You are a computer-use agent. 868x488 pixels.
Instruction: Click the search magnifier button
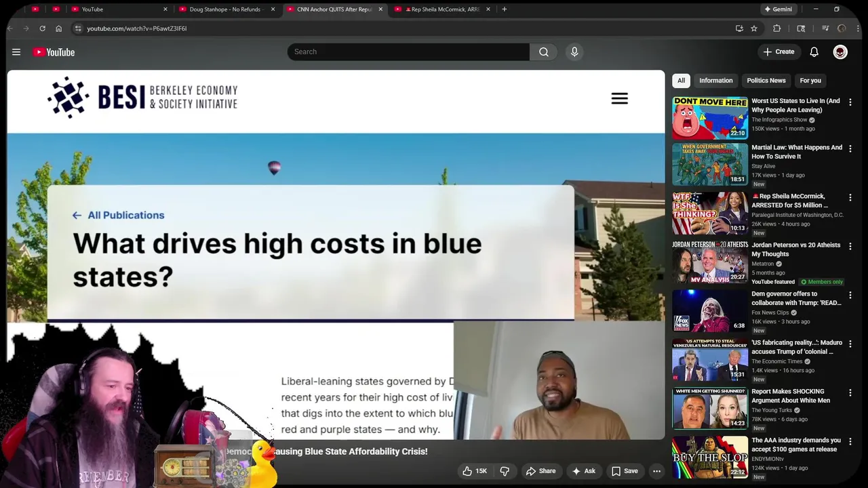[x=544, y=52]
